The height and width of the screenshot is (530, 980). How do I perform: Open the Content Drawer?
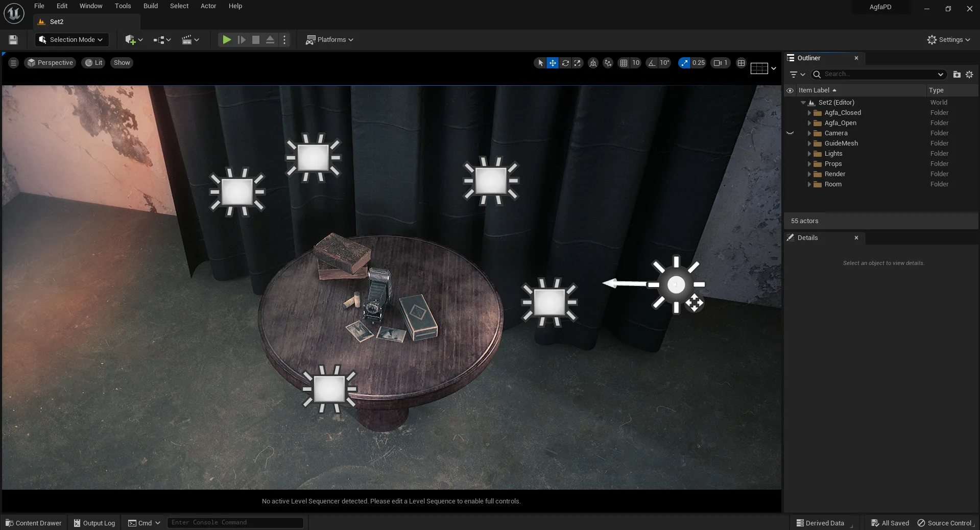(34, 523)
